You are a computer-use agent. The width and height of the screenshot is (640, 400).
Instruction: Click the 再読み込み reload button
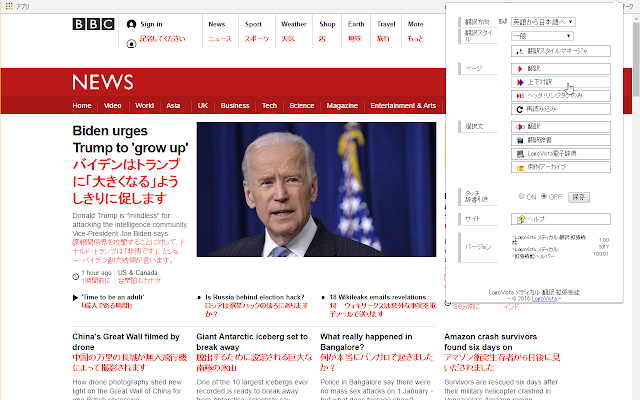[561, 109]
